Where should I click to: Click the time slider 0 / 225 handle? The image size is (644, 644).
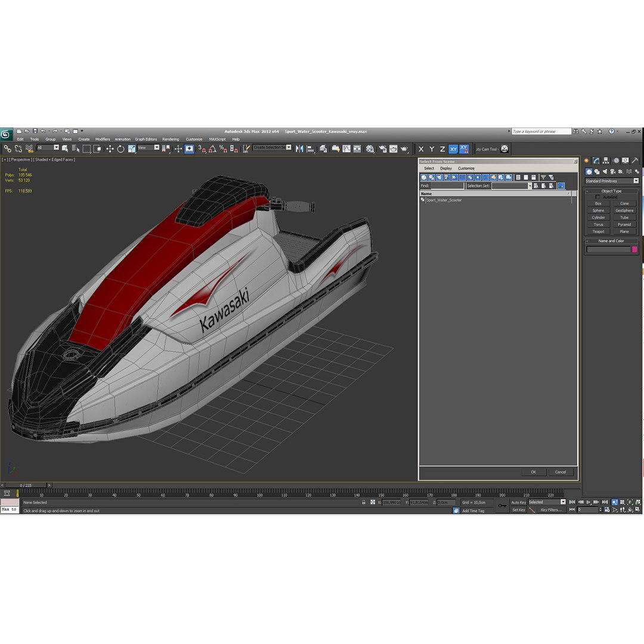tap(26, 485)
